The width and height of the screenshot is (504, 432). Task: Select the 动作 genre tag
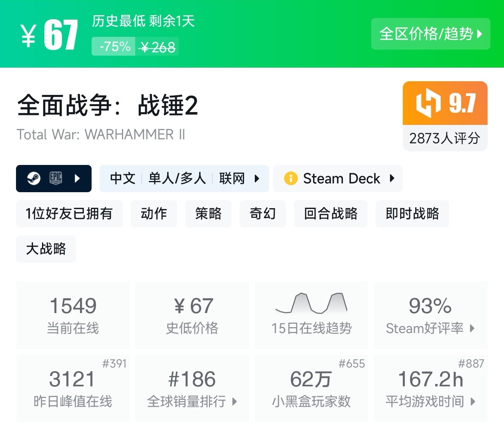[154, 213]
